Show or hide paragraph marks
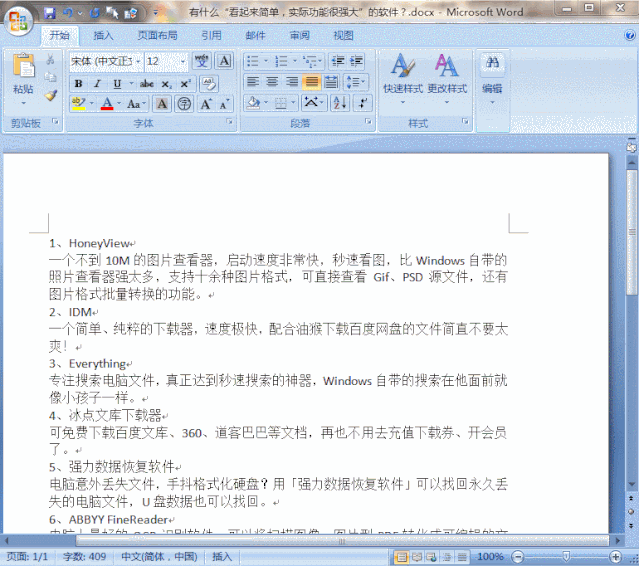This screenshot has width=639, height=566. pyautogui.click(x=363, y=104)
